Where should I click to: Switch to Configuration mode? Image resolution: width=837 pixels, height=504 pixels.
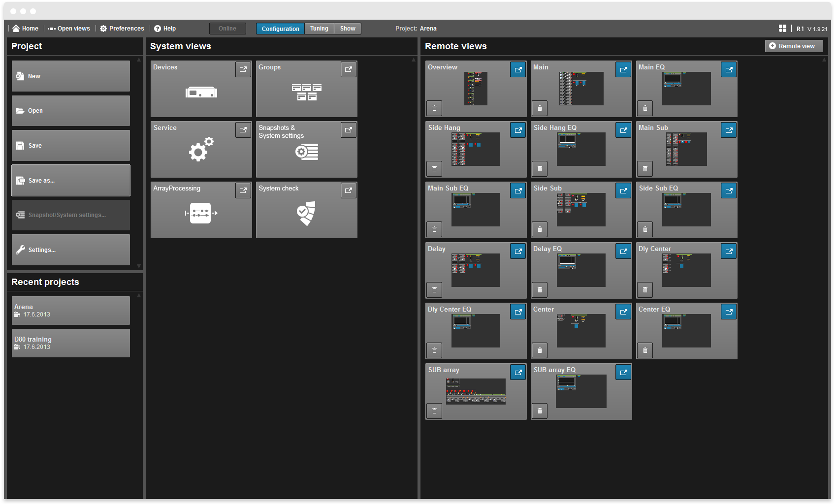(280, 29)
